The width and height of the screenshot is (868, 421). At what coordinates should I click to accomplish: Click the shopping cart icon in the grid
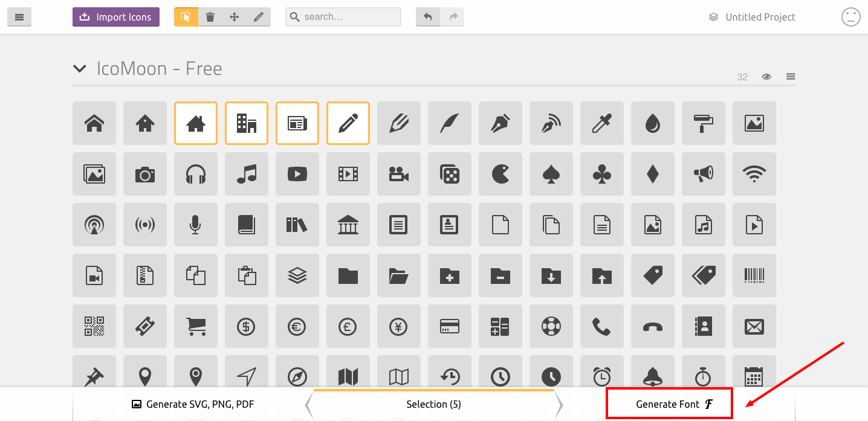(196, 326)
